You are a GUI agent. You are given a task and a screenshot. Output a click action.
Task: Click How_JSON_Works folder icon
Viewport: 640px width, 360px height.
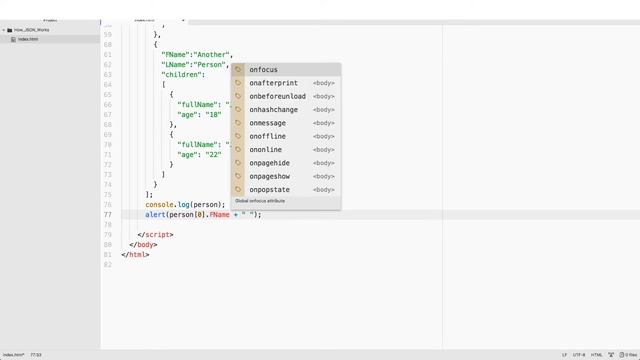(x=10, y=30)
